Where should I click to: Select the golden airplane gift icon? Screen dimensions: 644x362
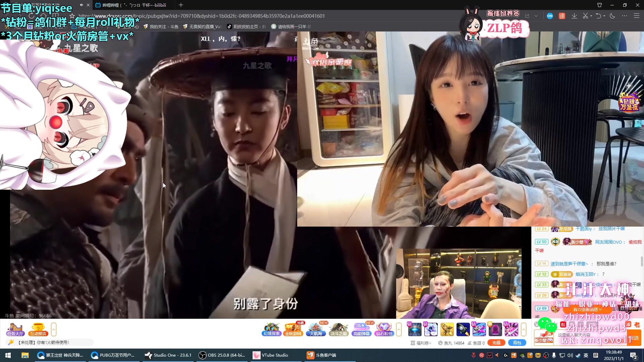click(x=447, y=329)
